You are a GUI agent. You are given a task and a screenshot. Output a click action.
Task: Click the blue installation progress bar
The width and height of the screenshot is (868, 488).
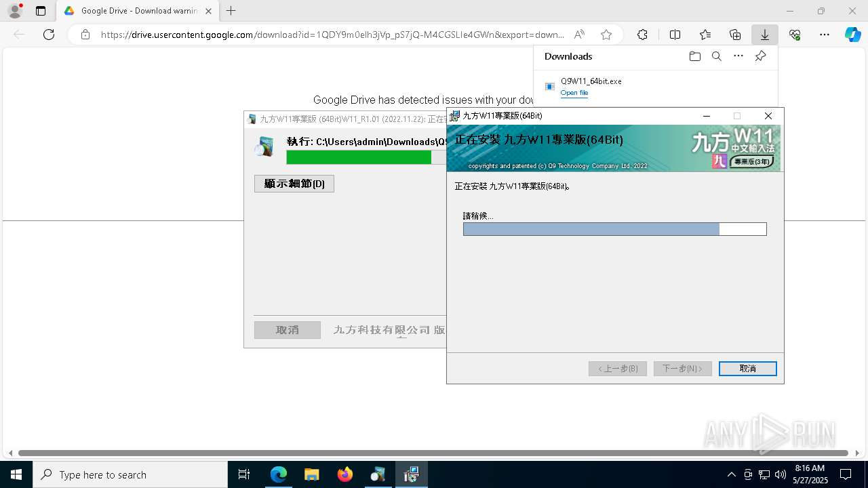point(614,229)
